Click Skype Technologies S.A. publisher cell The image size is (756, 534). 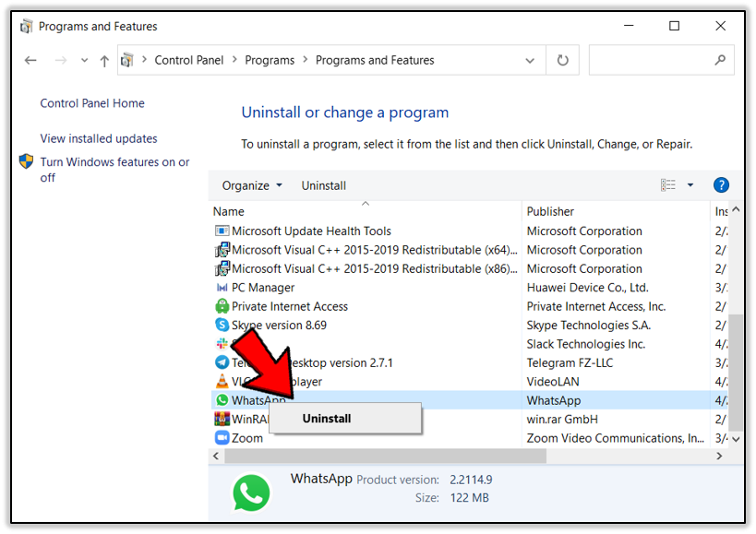click(x=588, y=325)
